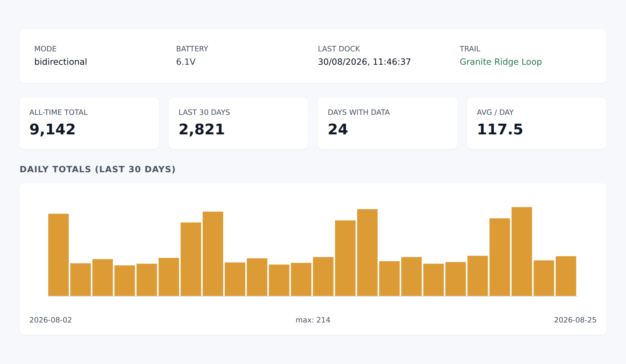Click the LAST DOCK label

(x=339, y=49)
